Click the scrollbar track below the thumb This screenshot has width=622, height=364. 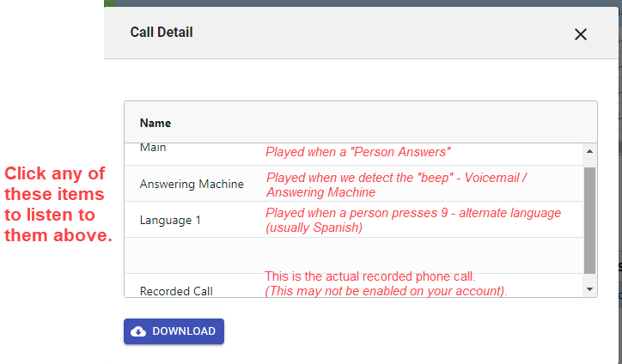(589, 278)
